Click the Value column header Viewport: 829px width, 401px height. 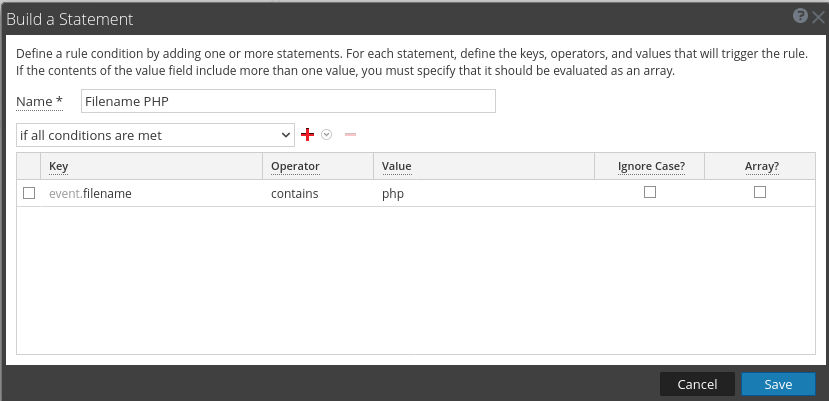(397, 166)
